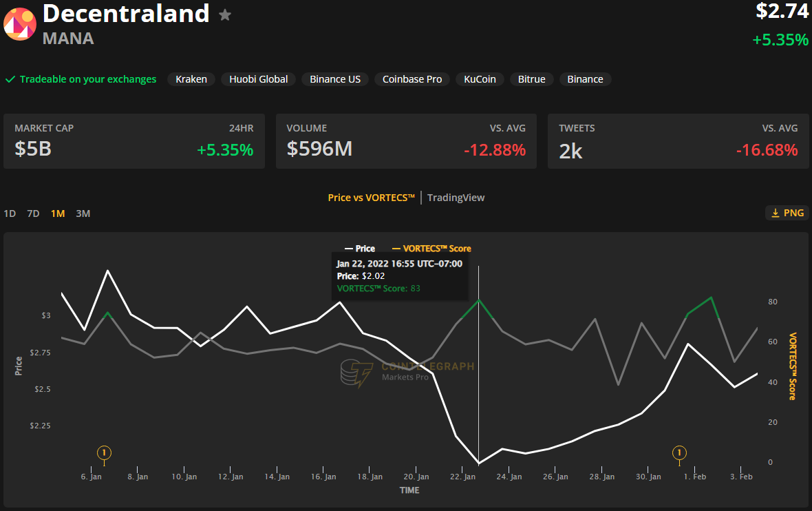Switch chart to Price vs VORTECS view
Screen dimensions: 812x511
pos(371,198)
